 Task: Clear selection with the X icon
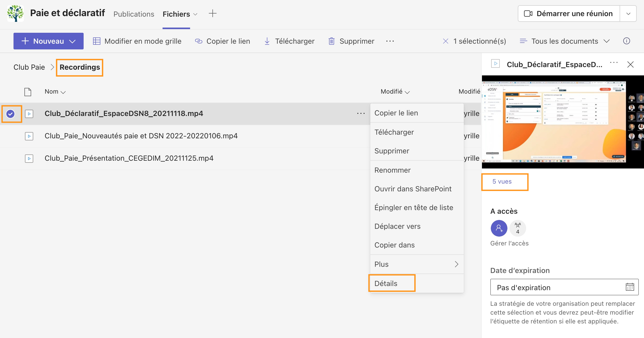click(x=446, y=41)
